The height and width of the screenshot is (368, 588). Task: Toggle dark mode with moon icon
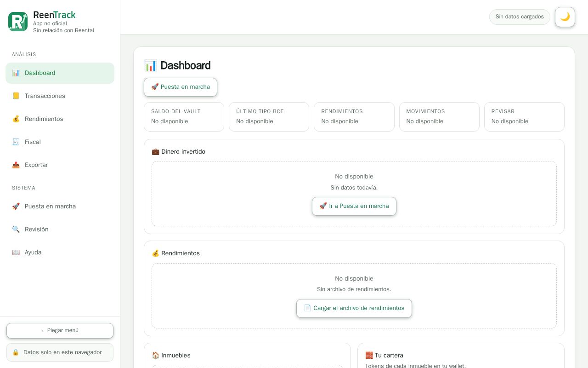click(x=565, y=17)
